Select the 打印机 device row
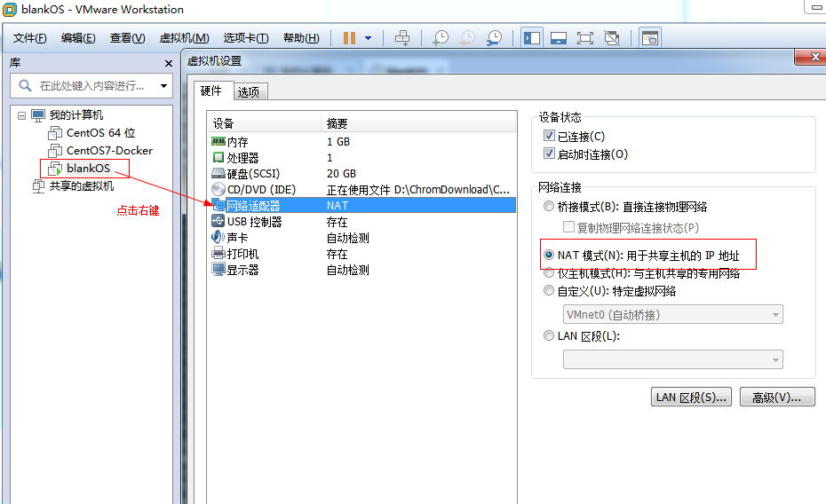The height and width of the screenshot is (504, 826). (361, 254)
